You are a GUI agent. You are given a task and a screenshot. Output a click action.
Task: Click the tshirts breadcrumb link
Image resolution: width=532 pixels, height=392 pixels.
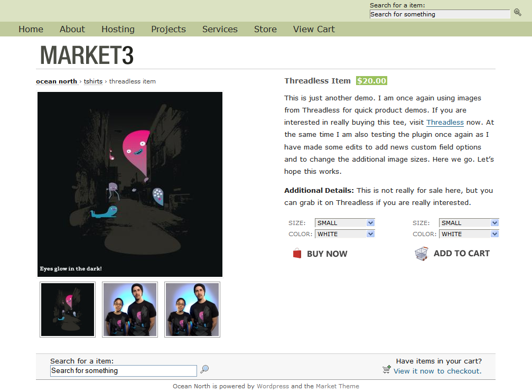pyautogui.click(x=93, y=81)
